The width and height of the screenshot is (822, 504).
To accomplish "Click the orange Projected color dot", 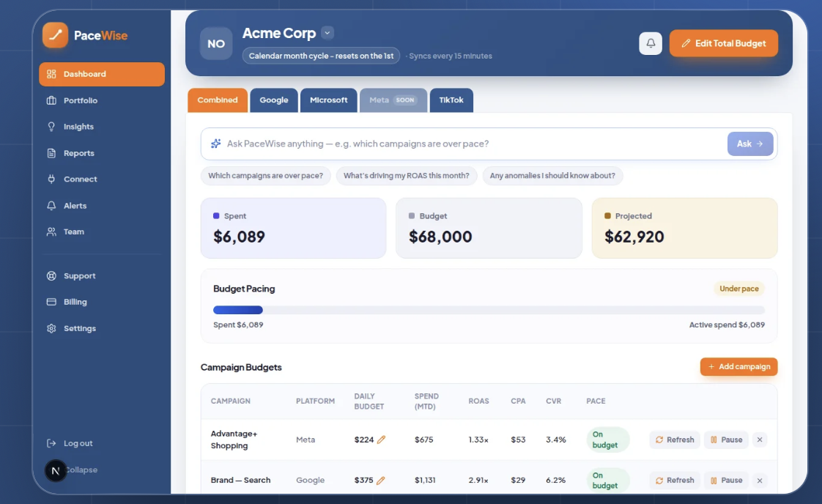I will 607,215.
